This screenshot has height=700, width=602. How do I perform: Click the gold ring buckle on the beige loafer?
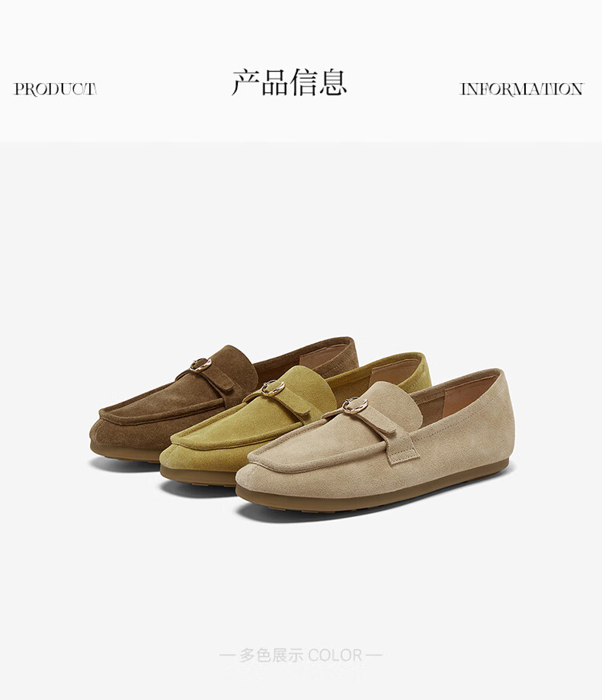(x=355, y=405)
